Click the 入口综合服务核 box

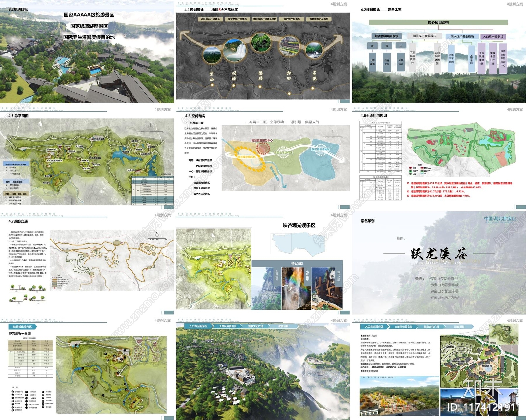493,37
